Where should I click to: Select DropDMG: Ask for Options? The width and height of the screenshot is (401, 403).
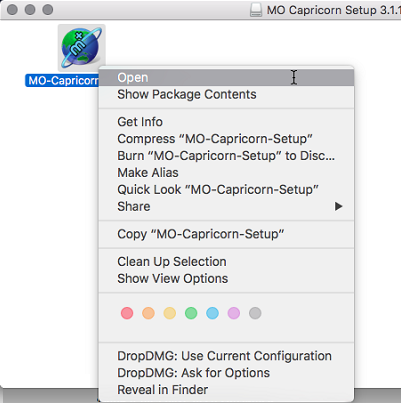point(226,373)
